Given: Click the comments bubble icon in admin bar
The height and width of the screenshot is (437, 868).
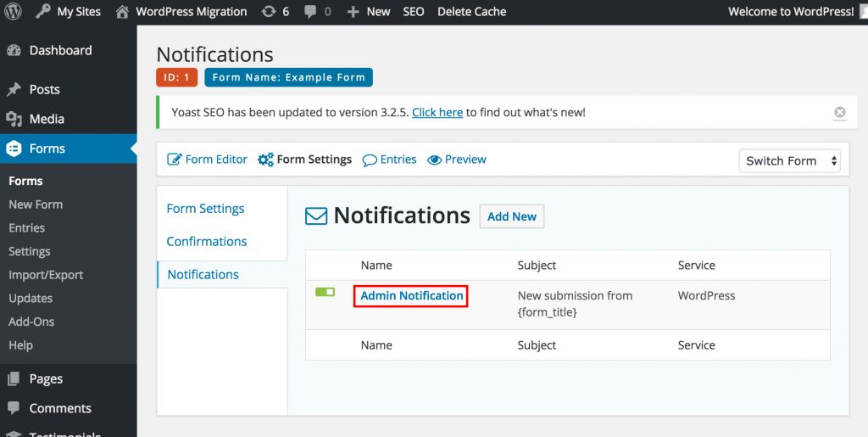Looking at the screenshot, I should 310,12.
